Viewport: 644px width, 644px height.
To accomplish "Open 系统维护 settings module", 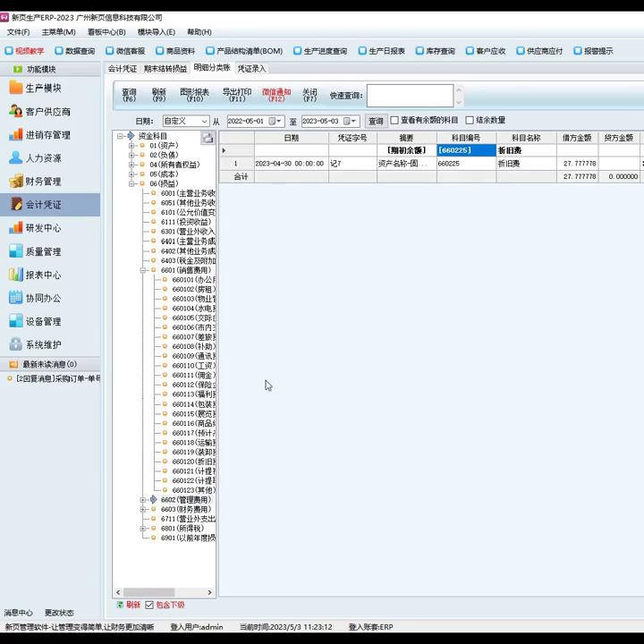I will tap(43, 344).
